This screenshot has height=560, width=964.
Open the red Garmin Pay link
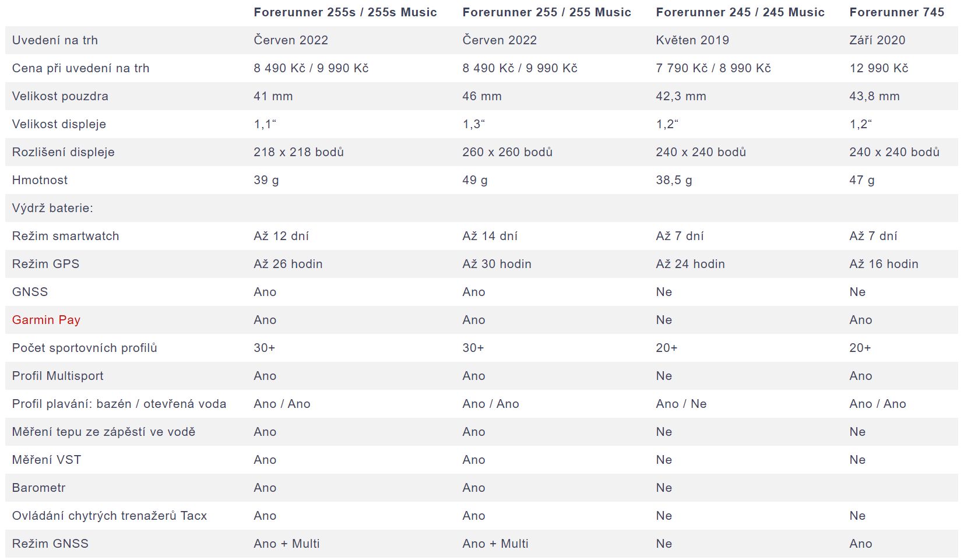[x=46, y=320]
